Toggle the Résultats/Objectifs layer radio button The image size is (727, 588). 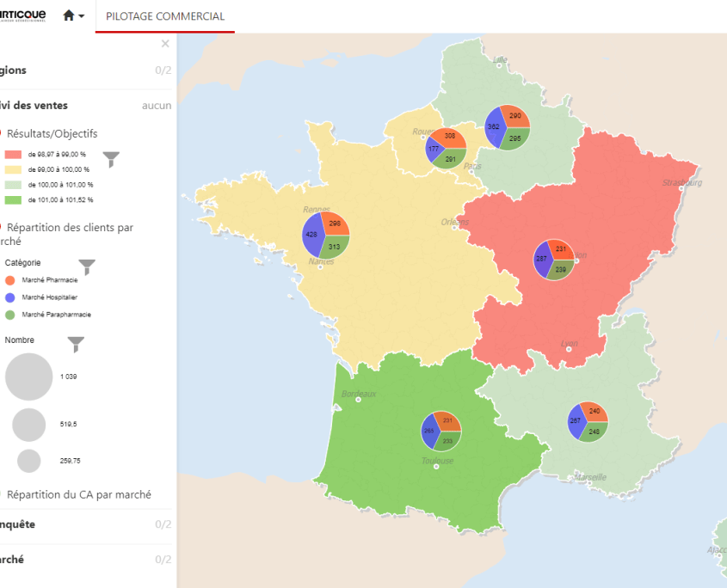2,134
